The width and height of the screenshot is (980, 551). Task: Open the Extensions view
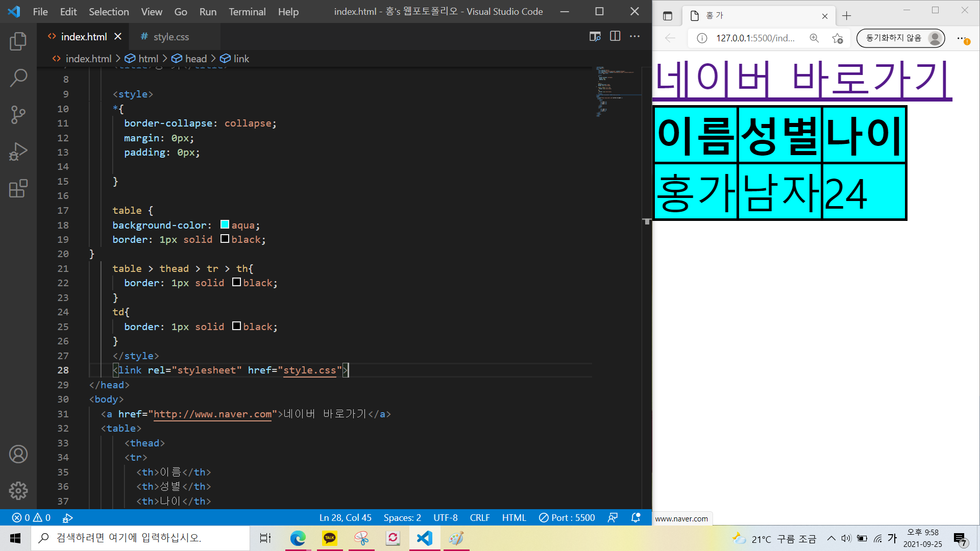click(18, 188)
